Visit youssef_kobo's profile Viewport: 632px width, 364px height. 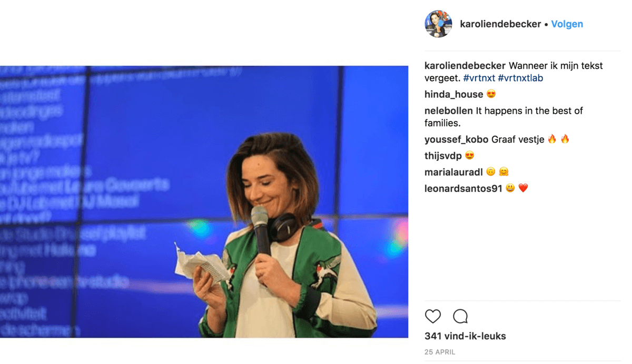456,139
